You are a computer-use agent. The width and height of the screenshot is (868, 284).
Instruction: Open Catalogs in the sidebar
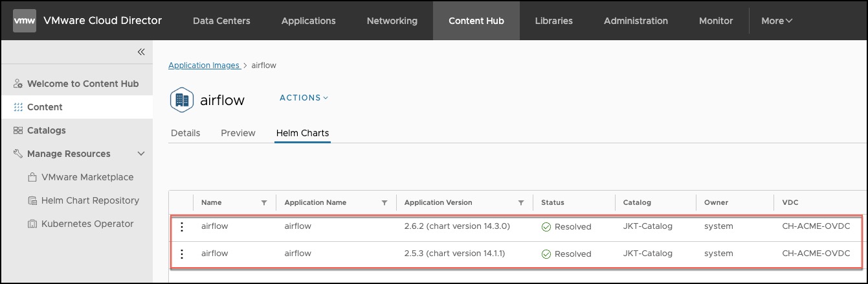[46, 130]
